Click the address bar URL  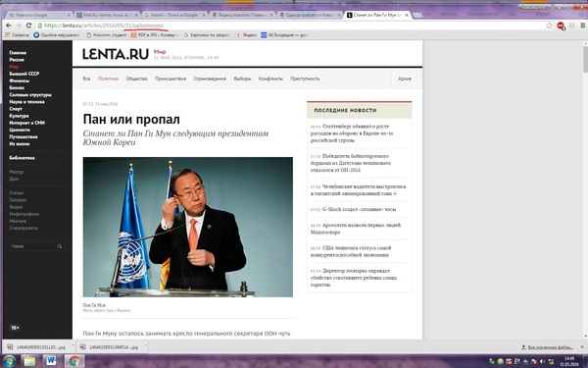[x=104, y=26]
